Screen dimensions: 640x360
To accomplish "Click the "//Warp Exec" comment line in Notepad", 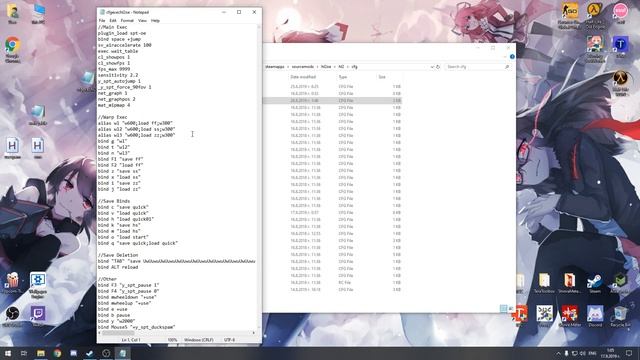I will click(x=113, y=117).
